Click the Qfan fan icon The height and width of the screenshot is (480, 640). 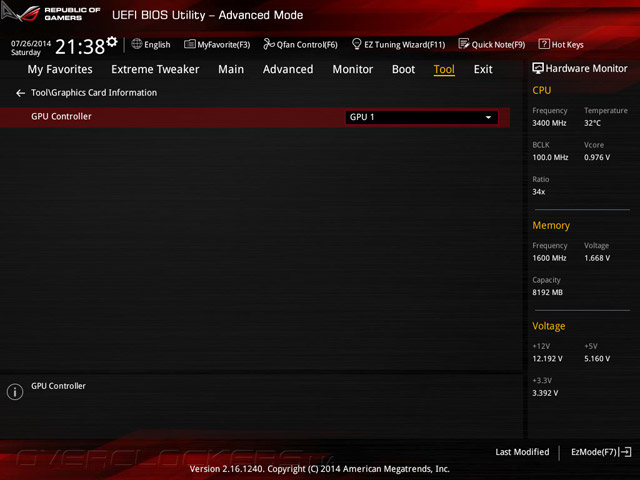(269, 44)
